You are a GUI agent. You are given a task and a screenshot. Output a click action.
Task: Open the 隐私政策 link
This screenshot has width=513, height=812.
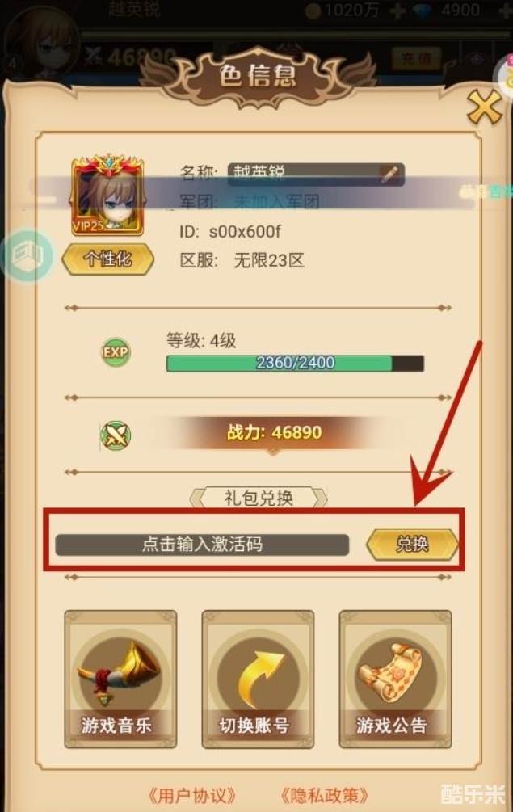click(x=325, y=795)
